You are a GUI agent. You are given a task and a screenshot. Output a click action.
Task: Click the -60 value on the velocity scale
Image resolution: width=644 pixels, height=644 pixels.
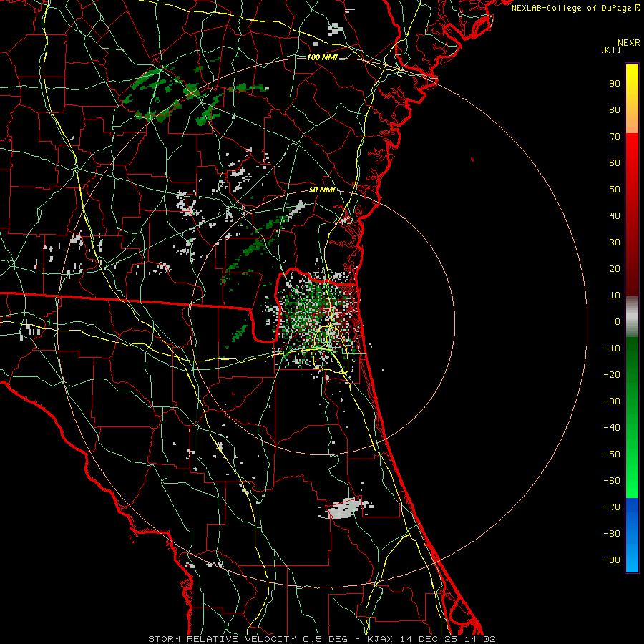(612, 481)
